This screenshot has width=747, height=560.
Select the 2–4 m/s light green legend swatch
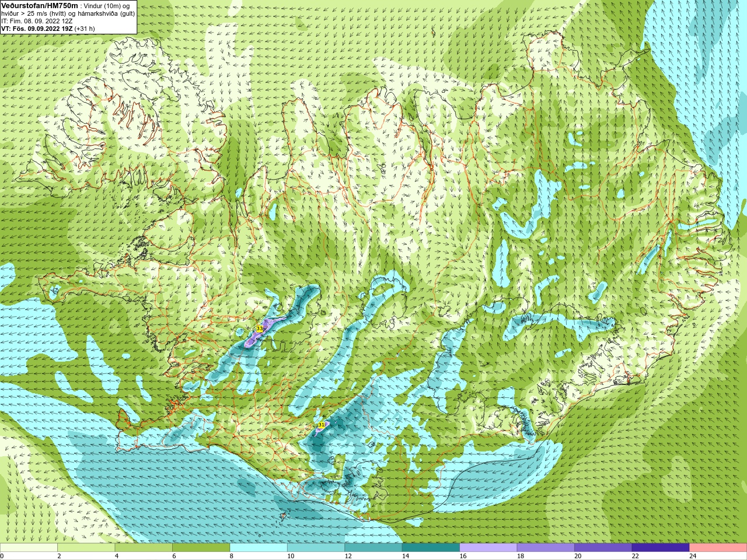86,548
